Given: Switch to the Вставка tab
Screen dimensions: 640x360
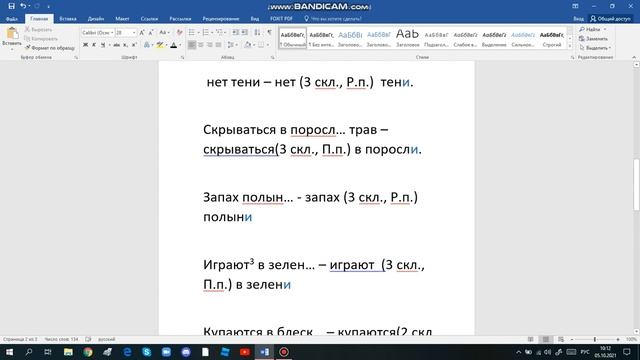Looking at the screenshot, I should [x=68, y=19].
